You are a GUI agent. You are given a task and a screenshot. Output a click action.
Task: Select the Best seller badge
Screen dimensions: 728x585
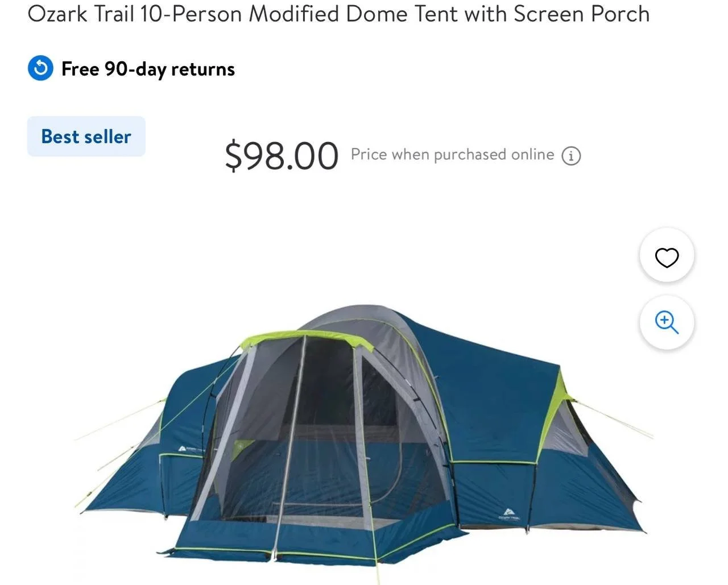(x=86, y=136)
